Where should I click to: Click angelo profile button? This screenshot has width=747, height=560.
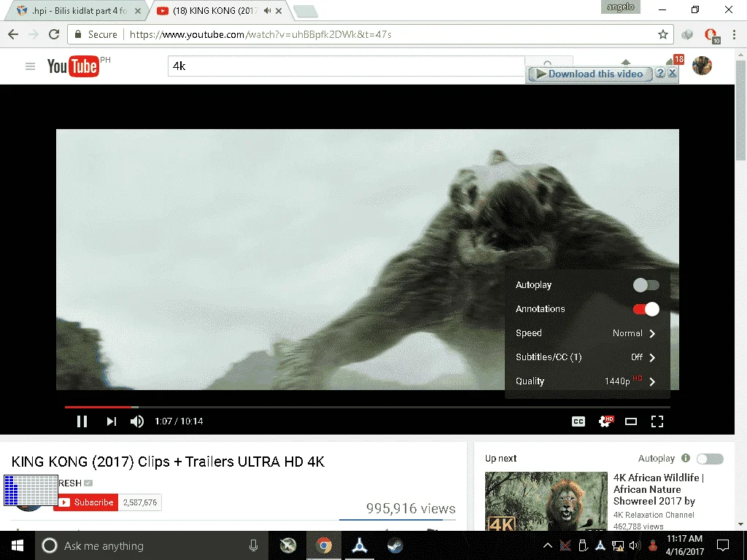620,7
